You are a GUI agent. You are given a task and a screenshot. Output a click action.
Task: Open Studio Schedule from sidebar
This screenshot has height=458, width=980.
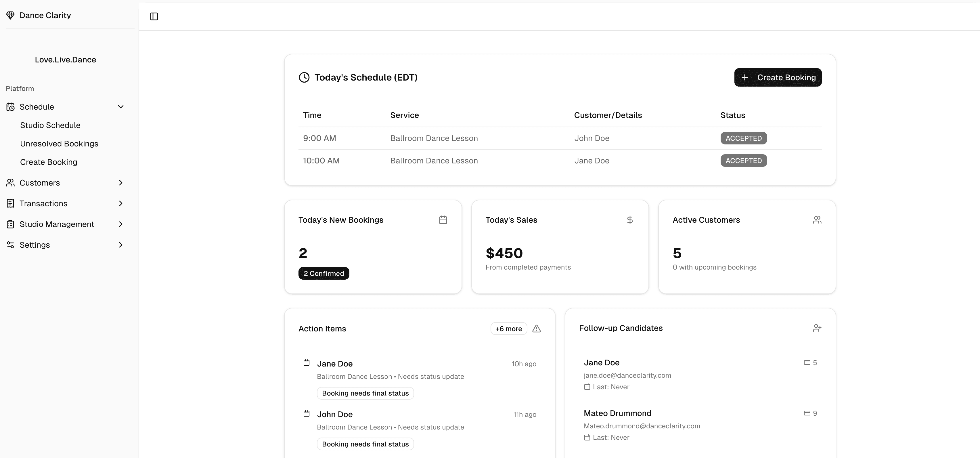click(x=50, y=125)
